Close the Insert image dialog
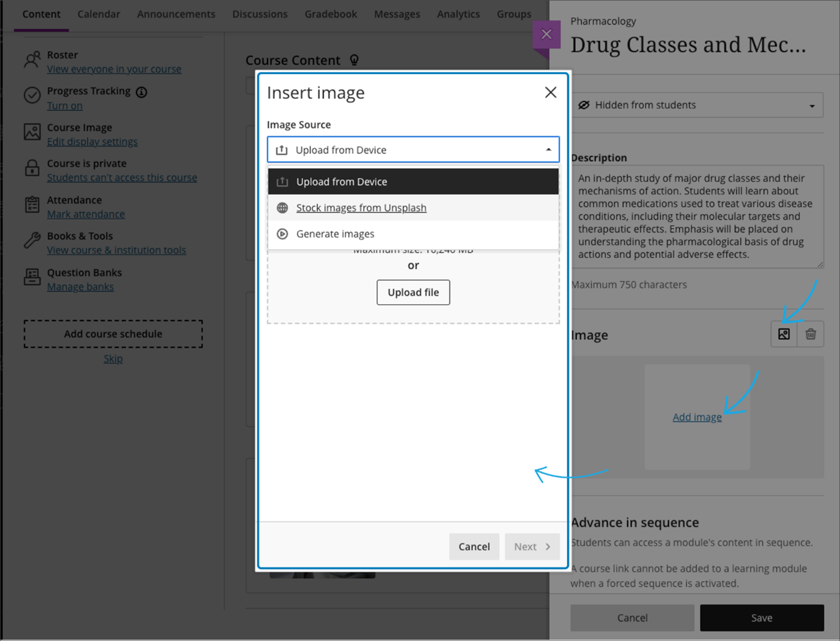This screenshot has width=840, height=641. pyautogui.click(x=550, y=92)
